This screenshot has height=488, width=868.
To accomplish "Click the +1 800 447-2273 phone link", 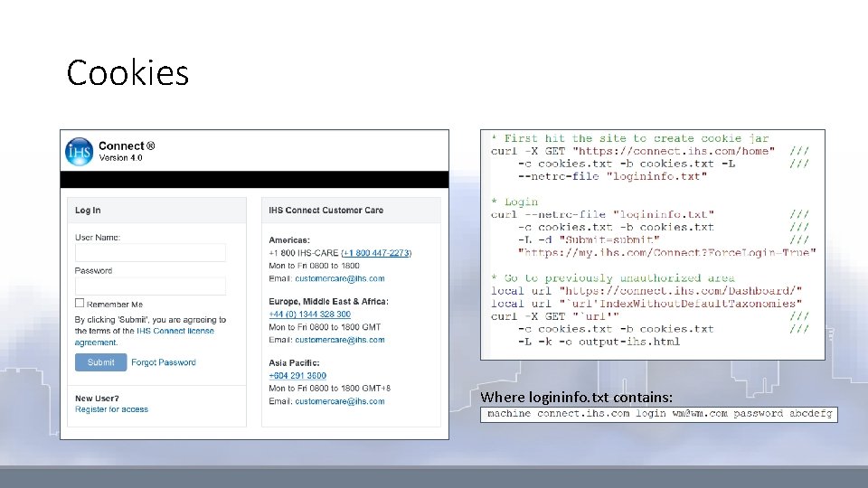I will coord(376,253).
